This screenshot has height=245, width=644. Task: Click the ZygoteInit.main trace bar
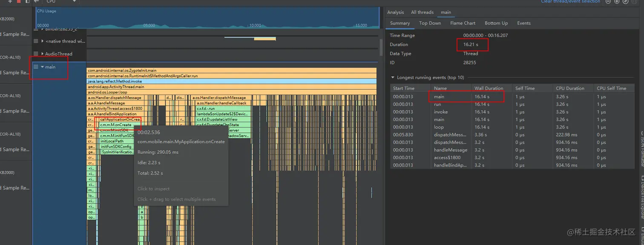tap(232, 70)
